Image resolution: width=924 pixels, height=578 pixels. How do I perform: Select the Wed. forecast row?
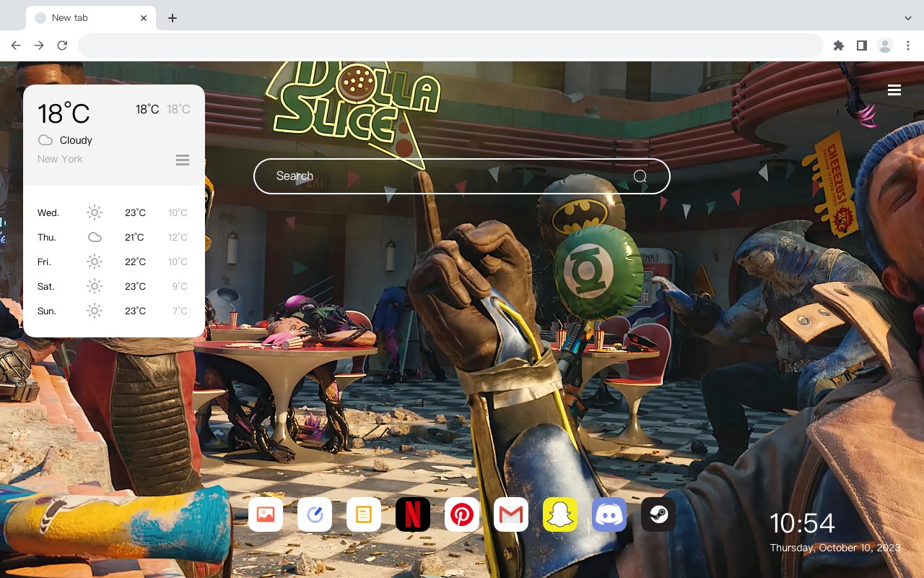click(114, 212)
